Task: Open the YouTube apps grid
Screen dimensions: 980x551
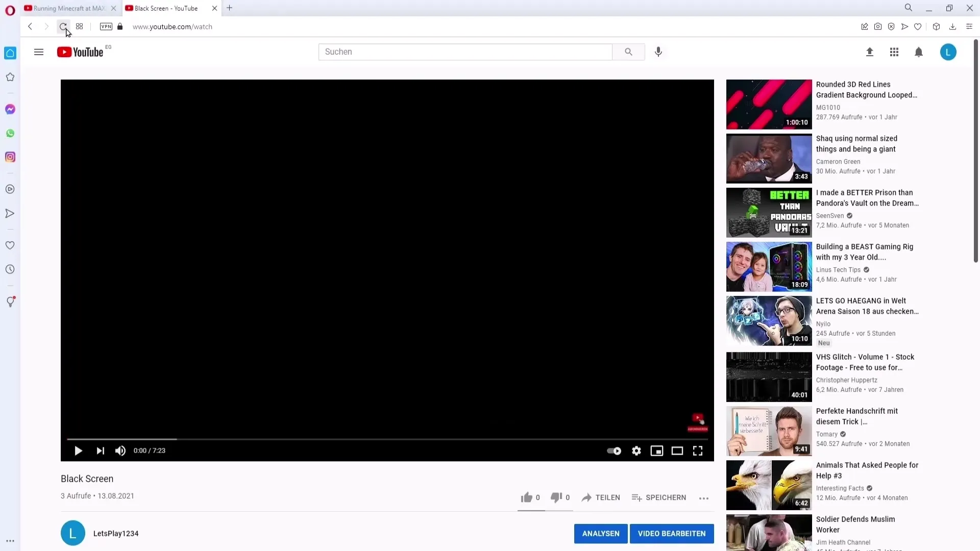Action: click(894, 52)
